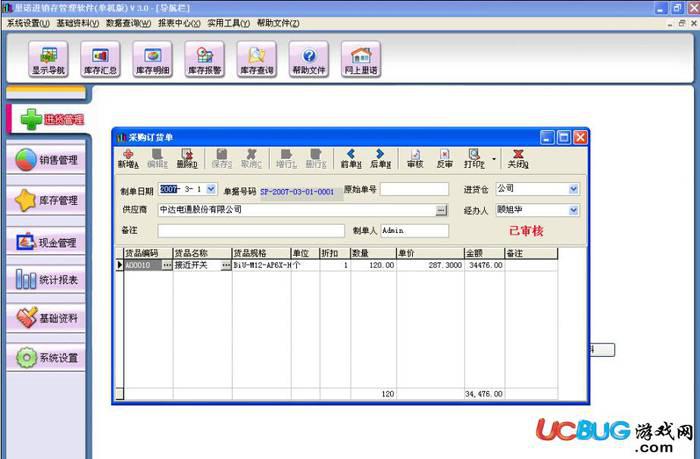Expand the 打印 dropdown arrow
The height and width of the screenshot is (459, 700).
494,159
